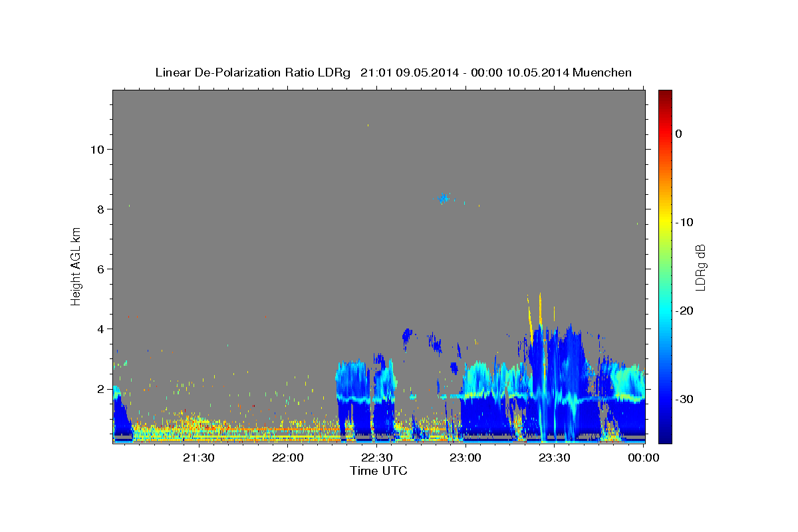Click the colorbar value -10
798x532 pixels.
coord(684,222)
